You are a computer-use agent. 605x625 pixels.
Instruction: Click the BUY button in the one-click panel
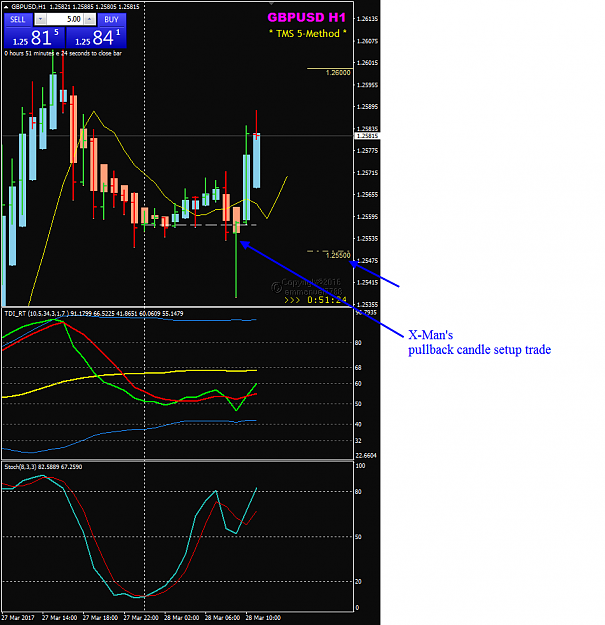(x=111, y=20)
